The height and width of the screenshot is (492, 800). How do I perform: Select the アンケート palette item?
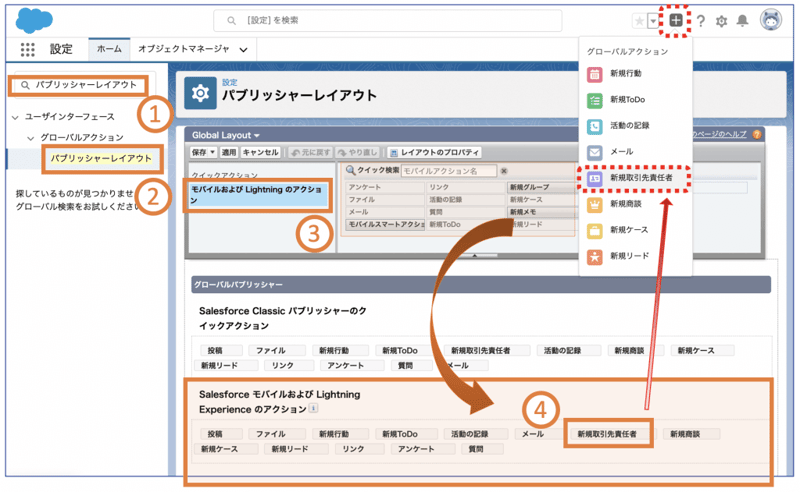[x=385, y=187]
